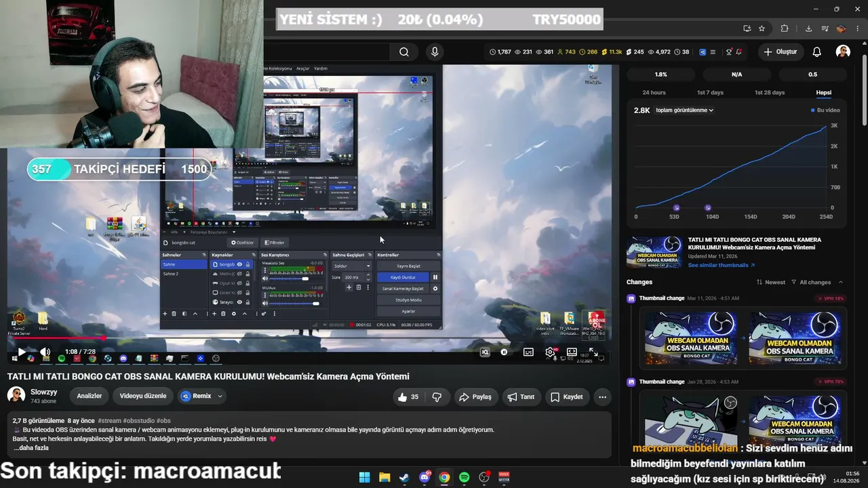Click the video thumbnail beside the title in vidIQ panel
This screenshot has width=868, height=488.
(654, 252)
